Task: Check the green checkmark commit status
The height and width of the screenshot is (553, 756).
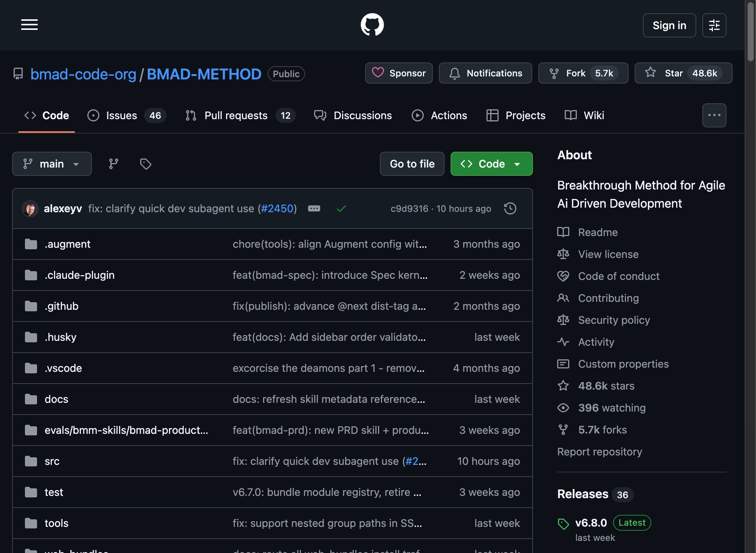Action: point(341,208)
